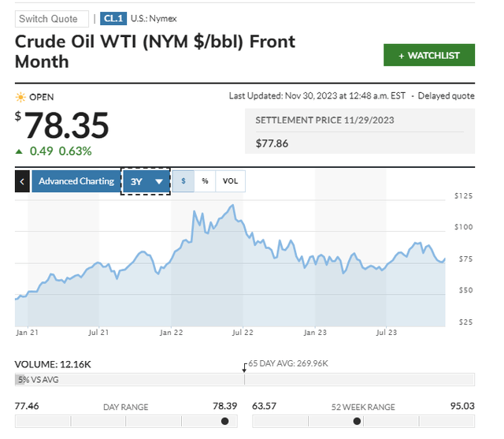Viewport: 504px width, 439px height.
Task: Click the day range dot indicator
Action: 225,421
